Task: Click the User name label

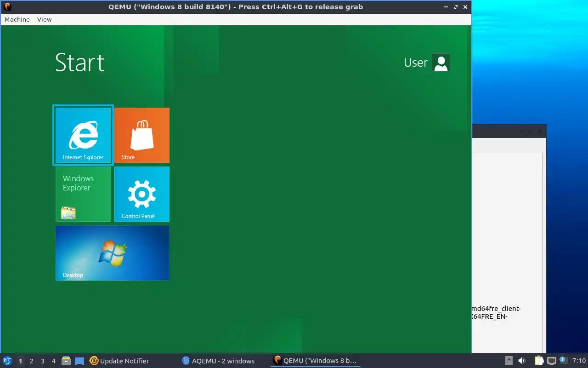Action: (416, 63)
